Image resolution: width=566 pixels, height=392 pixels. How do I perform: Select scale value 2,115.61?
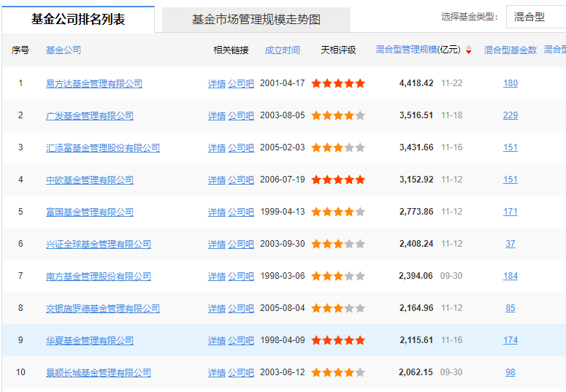(416, 340)
